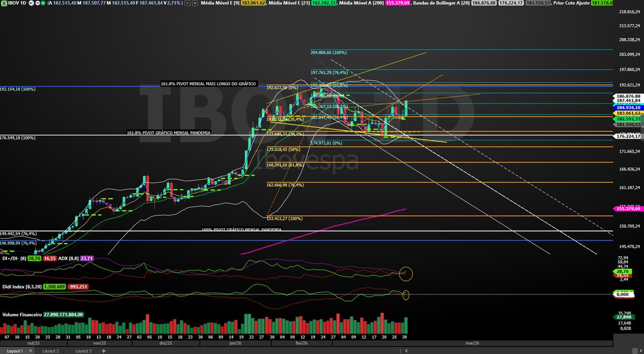
Task: Click the white 176.224,17 price tag on axis
Action: pyautogui.click(x=628, y=136)
